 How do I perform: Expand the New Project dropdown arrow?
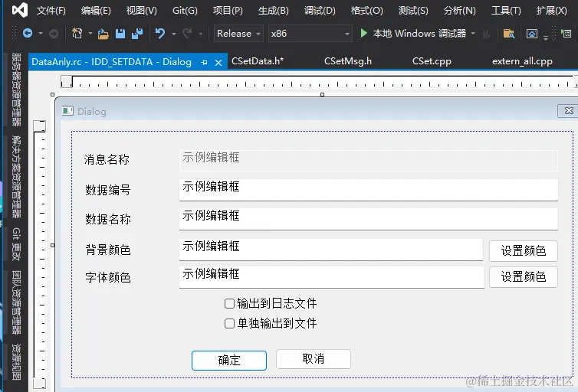90,34
